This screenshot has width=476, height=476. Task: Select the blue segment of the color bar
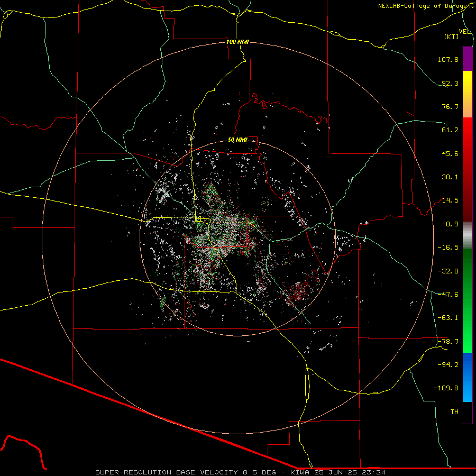click(467, 377)
